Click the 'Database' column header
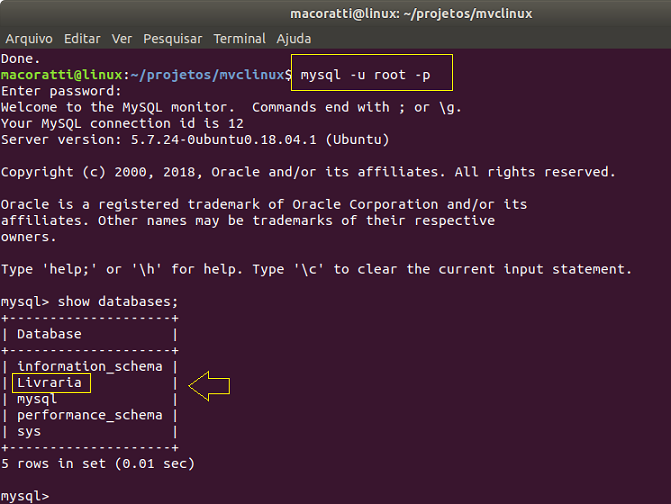This screenshot has width=671, height=504. click(x=49, y=334)
